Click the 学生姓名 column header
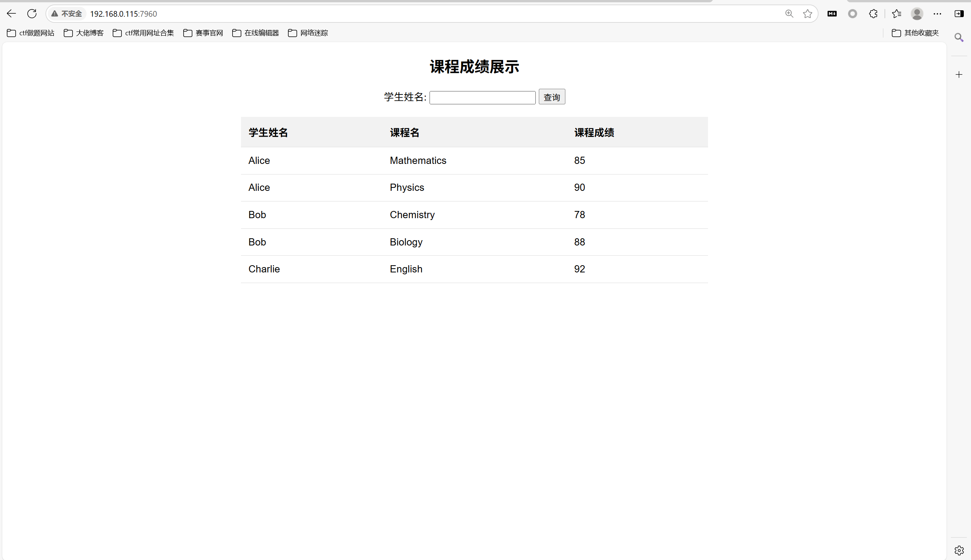This screenshot has height=560, width=971. click(x=268, y=133)
